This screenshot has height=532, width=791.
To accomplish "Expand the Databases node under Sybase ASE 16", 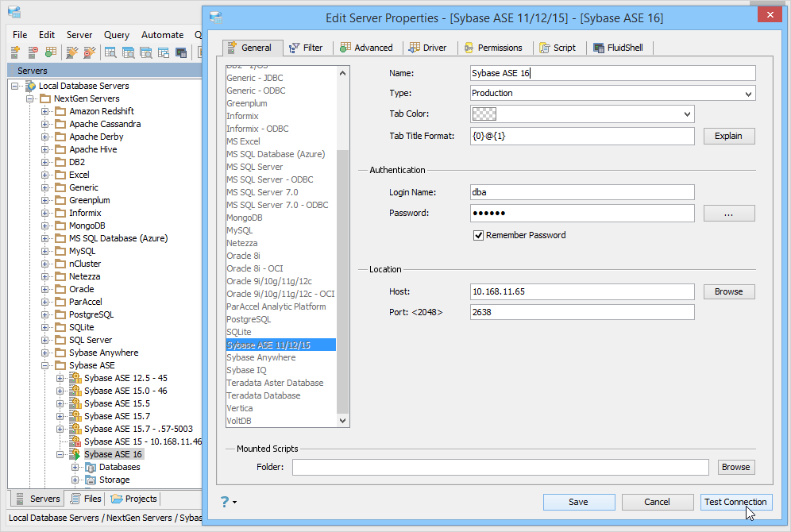I will coord(75,468).
